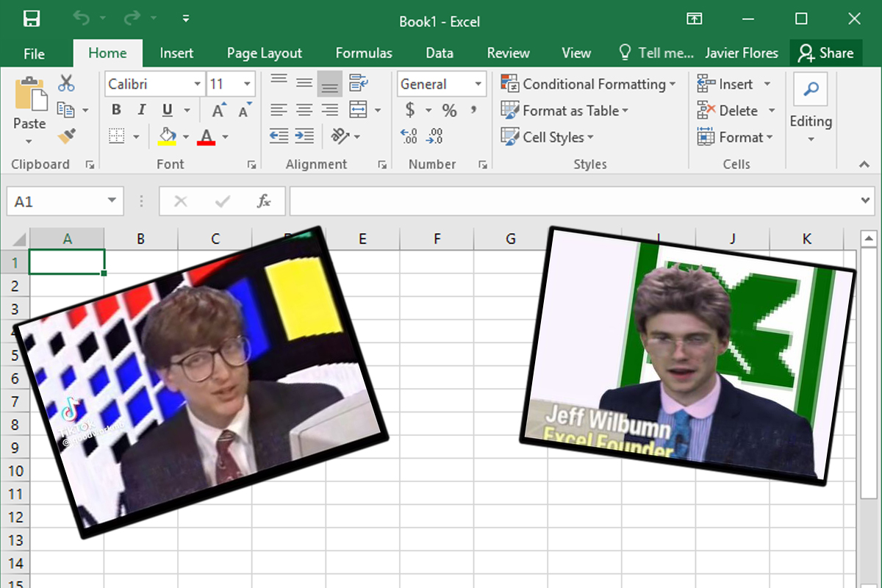The width and height of the screenshot is (882, 588).
Task: Toggle Underline formatting
Action: 168,110
